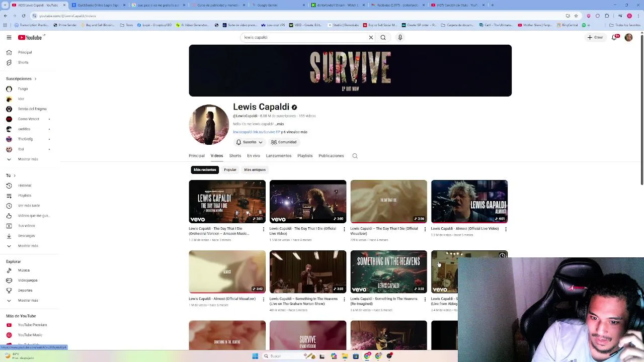Open the YouTube hamburger guide menu

pos(9,37)
